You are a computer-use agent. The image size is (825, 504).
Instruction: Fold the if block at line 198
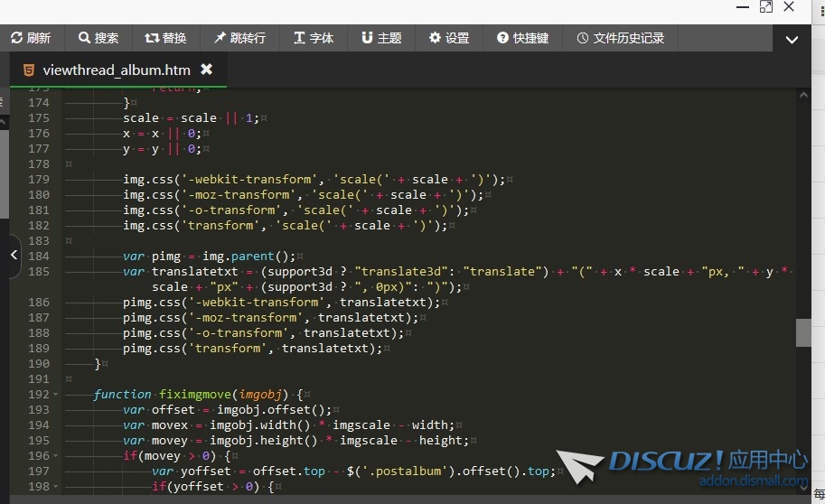pyautogui.click(x=56, y=487)
